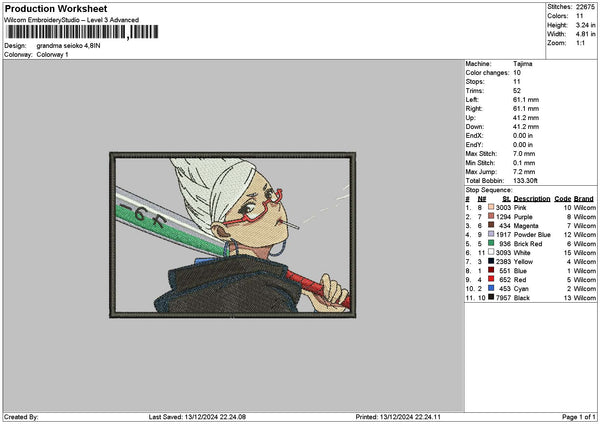Pick the Red 652 swatch
This screenshot has height=424, width=600.
(x=491, y=279)
